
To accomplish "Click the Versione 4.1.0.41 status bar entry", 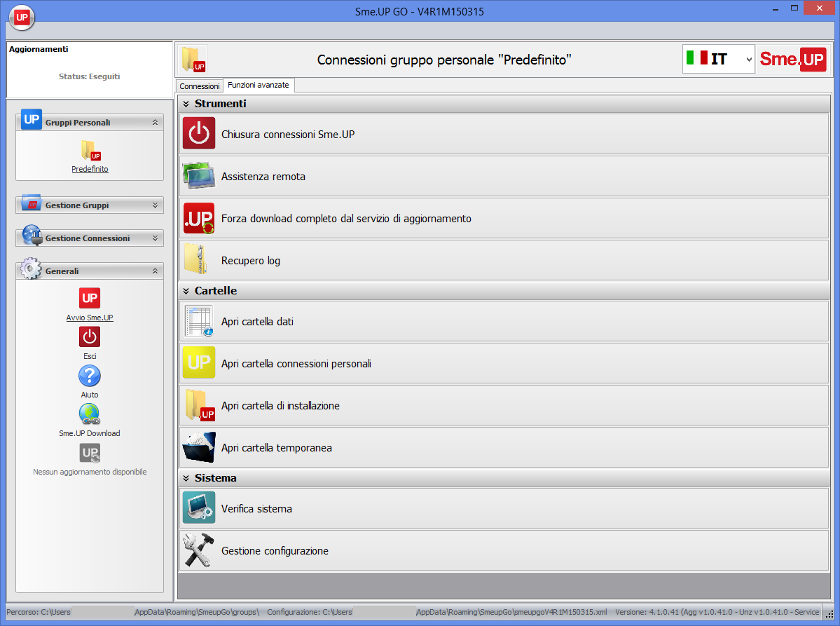I will pos(717,611).
